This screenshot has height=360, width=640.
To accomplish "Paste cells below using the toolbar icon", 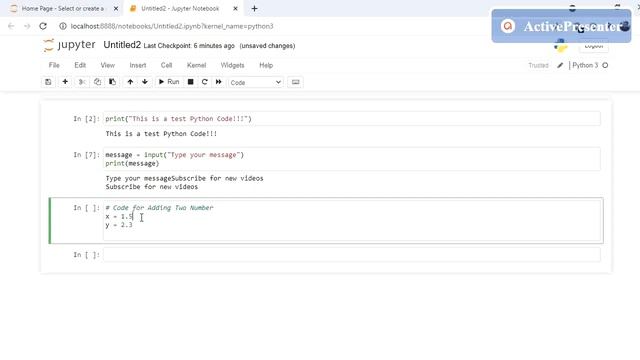I will (x=112, y=82).
